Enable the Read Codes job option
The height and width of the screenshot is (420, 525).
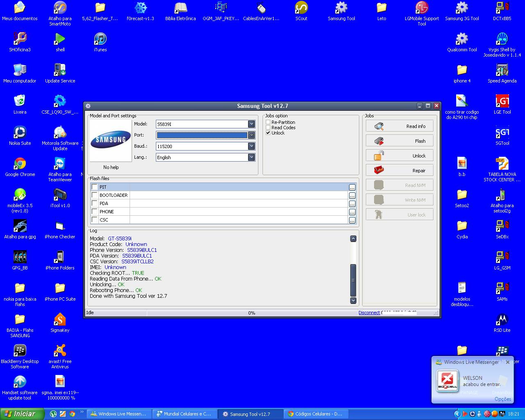tap(268, 128)
